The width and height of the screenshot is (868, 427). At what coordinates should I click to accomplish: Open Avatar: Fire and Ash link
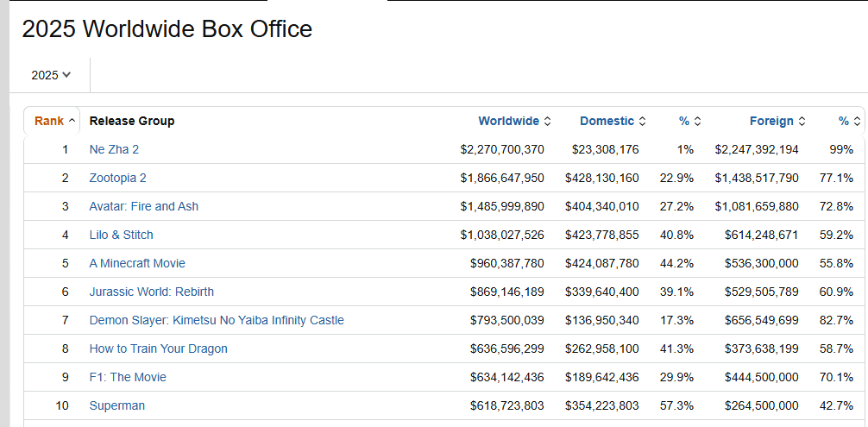(144, 206)
